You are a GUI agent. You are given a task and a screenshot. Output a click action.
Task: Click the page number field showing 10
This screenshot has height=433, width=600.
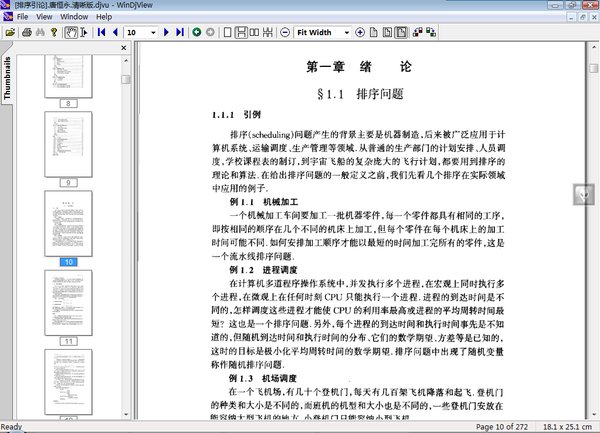(x=138, y=33)
